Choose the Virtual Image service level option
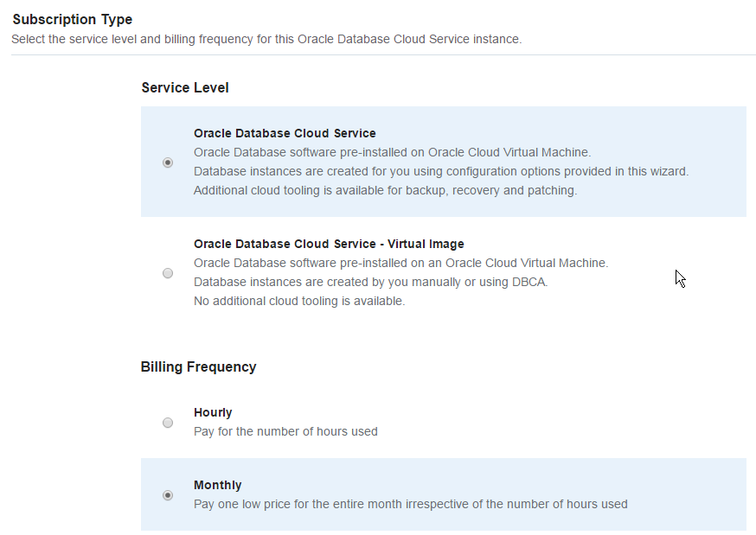Screen dimensions: 756x535 click(168, 272)
